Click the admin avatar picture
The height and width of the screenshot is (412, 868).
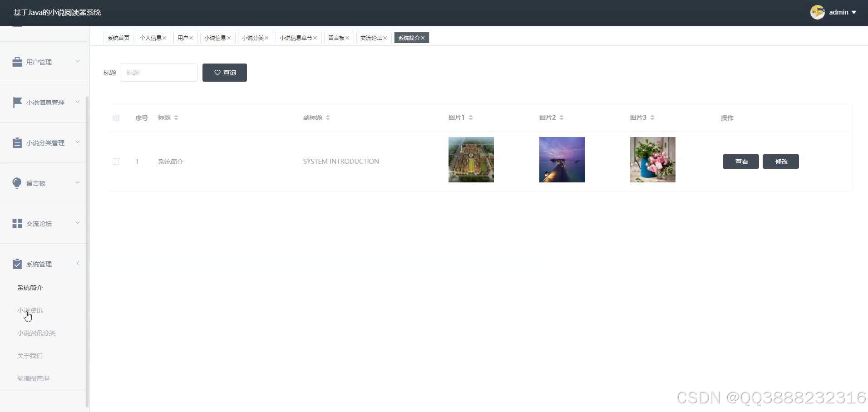pyautogui.click(x=818, y=12)
